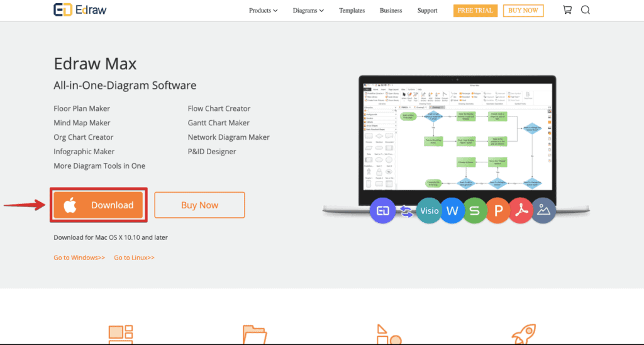Click the 'Edraw Max' heading
Screen dimensions: 644x345
coord(95,64)
